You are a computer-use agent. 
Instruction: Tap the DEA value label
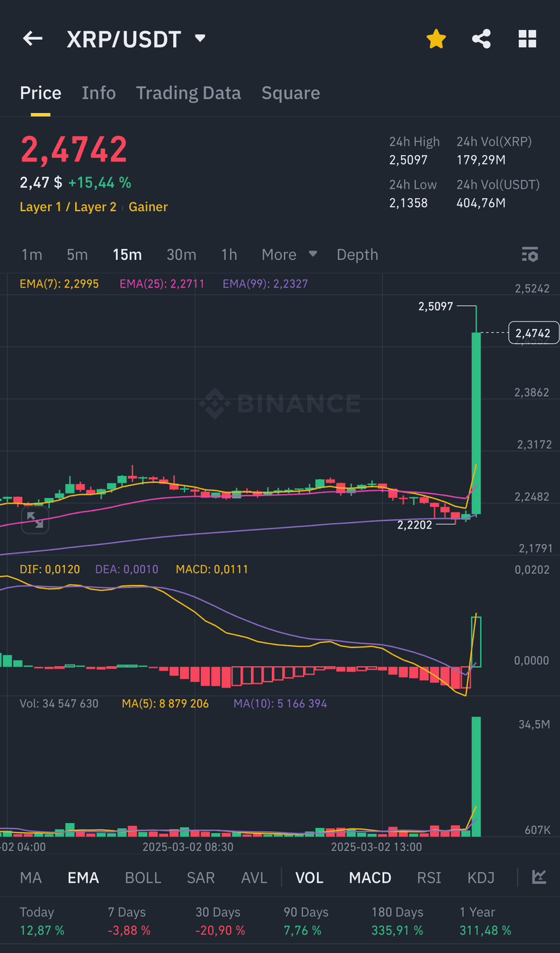pos(126,569)
